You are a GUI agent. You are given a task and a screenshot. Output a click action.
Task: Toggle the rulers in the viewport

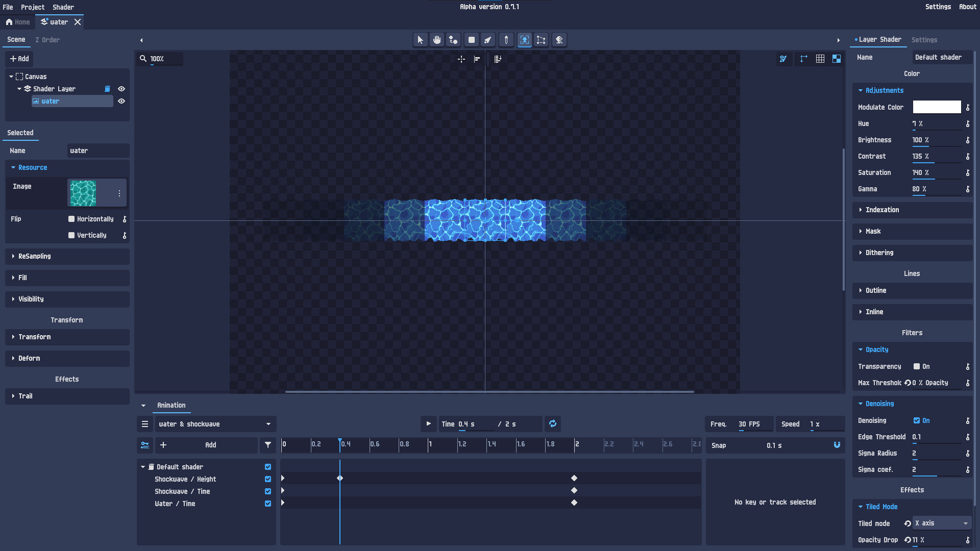click(803, 59)
